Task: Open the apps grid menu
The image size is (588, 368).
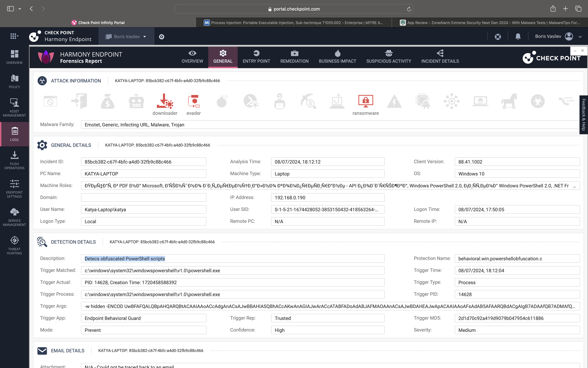Action: (14, 36)
